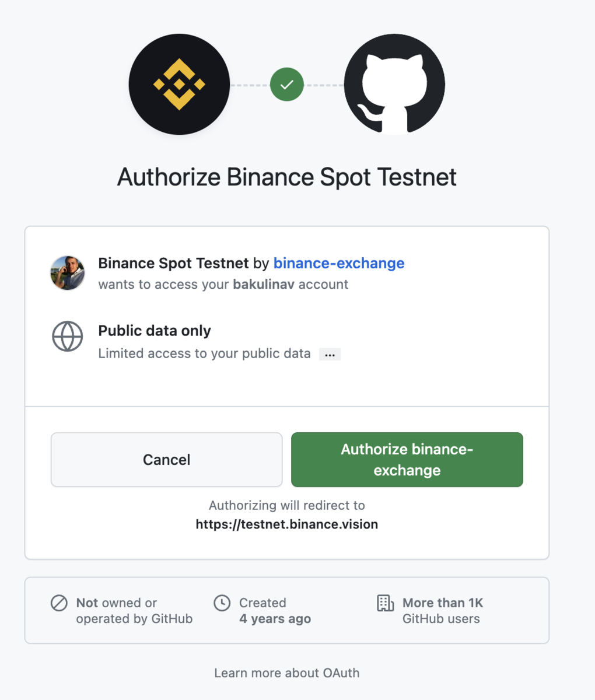Screen dimensions: 595x700
Task: Click the not-owned prohibition circle icon
Action: [x=59, y=603]
